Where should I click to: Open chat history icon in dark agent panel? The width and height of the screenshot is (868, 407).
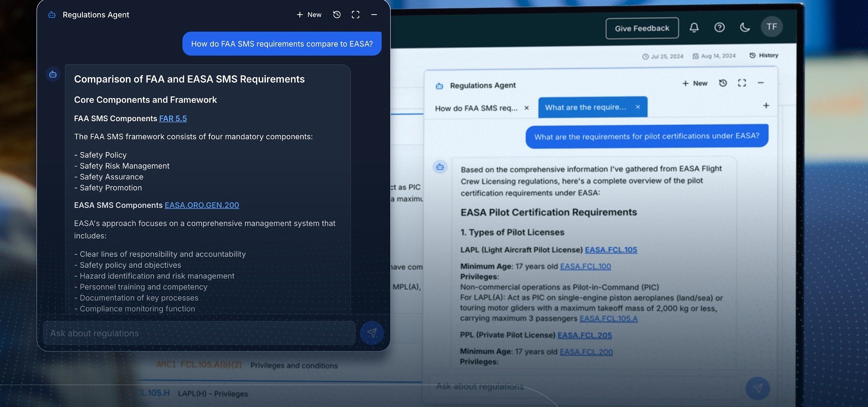pos(337,15)
